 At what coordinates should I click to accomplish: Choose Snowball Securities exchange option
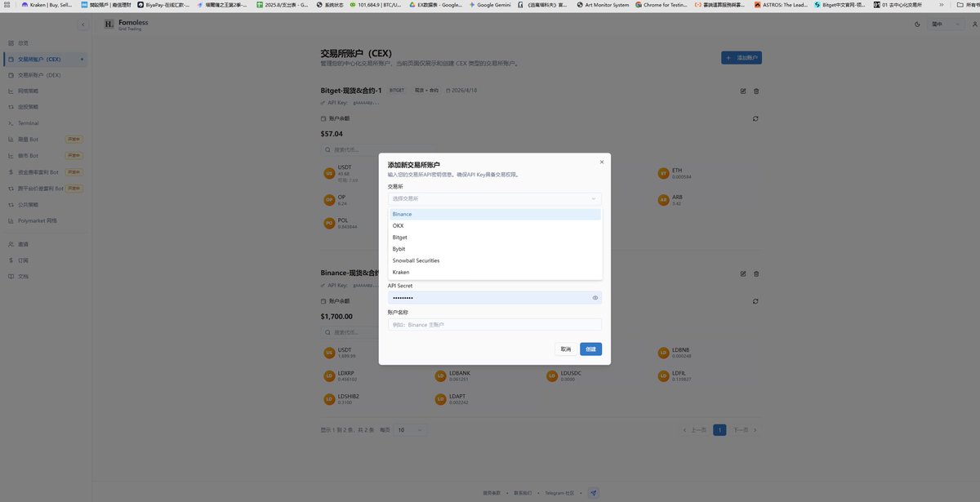click(x=494, y=260)
